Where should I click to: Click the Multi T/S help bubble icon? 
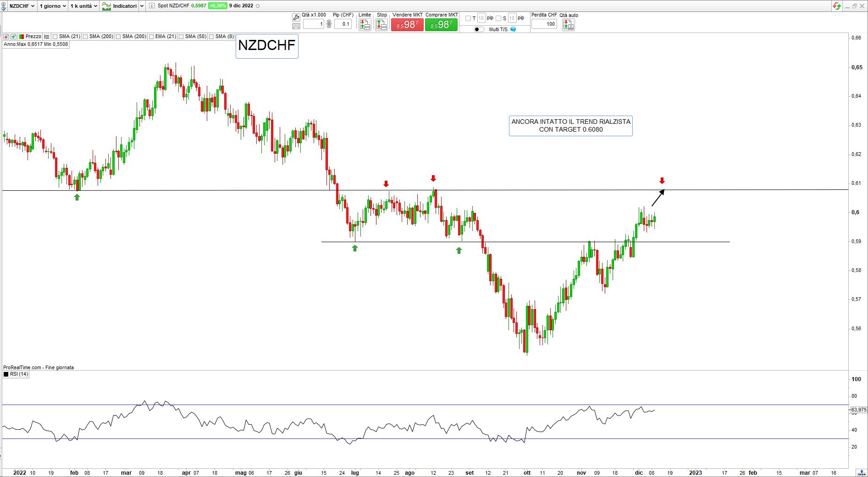(x=513, y=29)
